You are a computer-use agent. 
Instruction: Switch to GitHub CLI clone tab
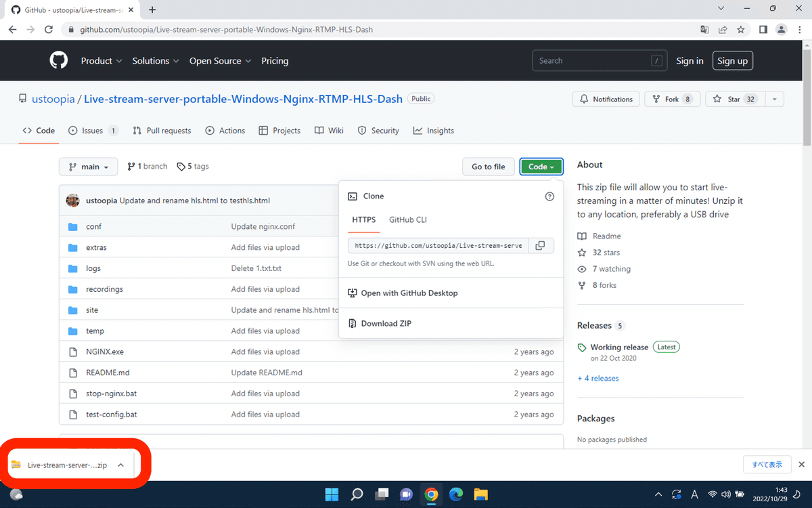pyautogui.click(x=408, y=219)
